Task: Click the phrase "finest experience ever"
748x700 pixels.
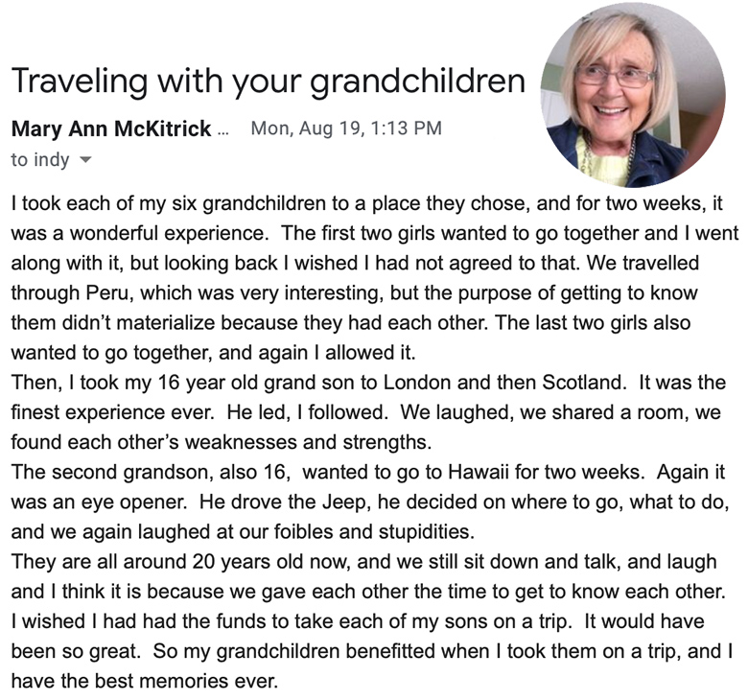Action: coord(110,412)
